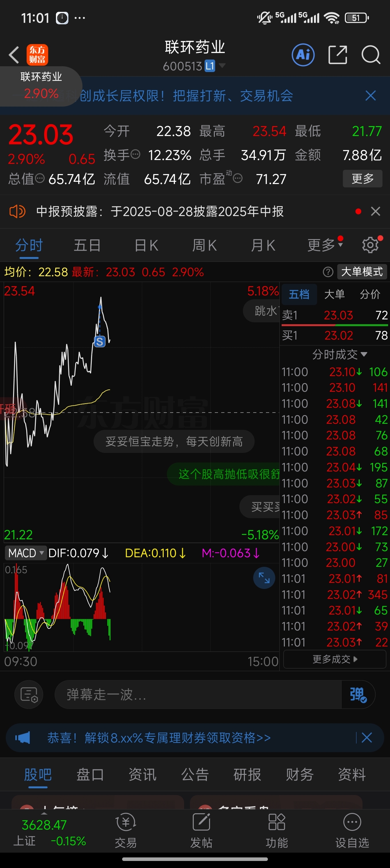Open MACD indicator dropdown
Screen dimensions: 390x868
[x=26, y=553]
